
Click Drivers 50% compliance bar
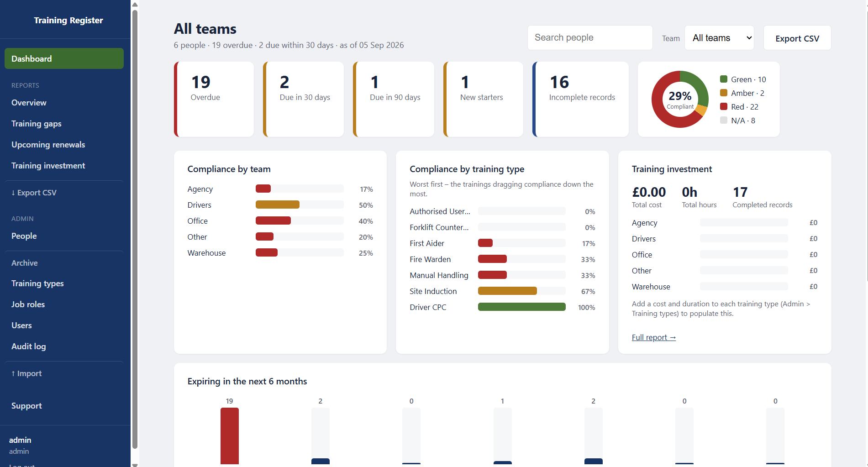click(x=278, y=205)
